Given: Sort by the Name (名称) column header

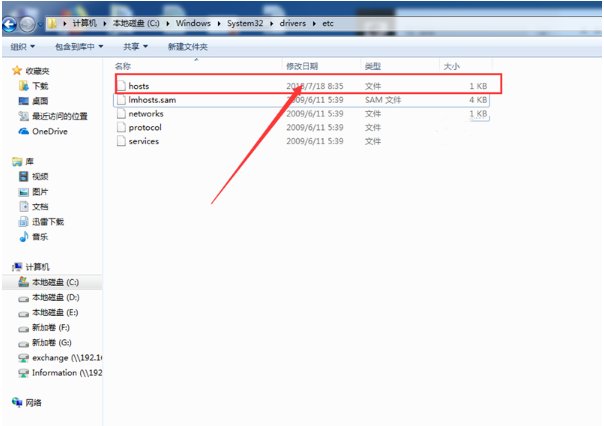Looking at the screenshot, I should tap(123, 66).
